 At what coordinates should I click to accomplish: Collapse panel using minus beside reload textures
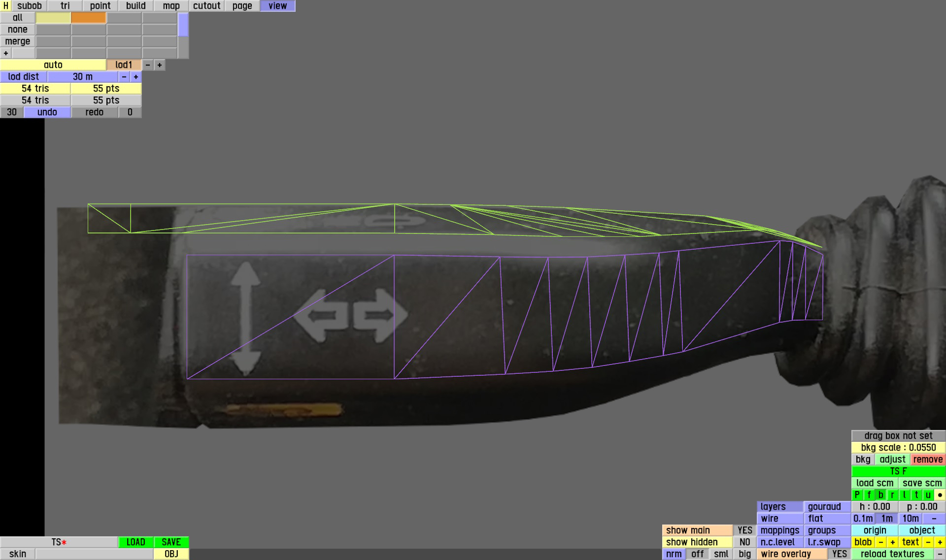click(940, 554)
